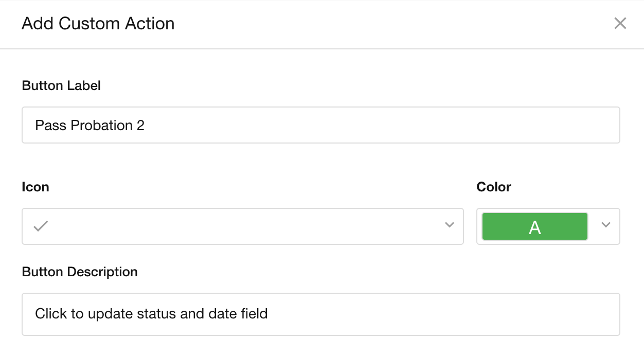This screenshot has height=356, width=644.
Task: Close the Add Custom Action dialog
Action: (x=620, y=23)
